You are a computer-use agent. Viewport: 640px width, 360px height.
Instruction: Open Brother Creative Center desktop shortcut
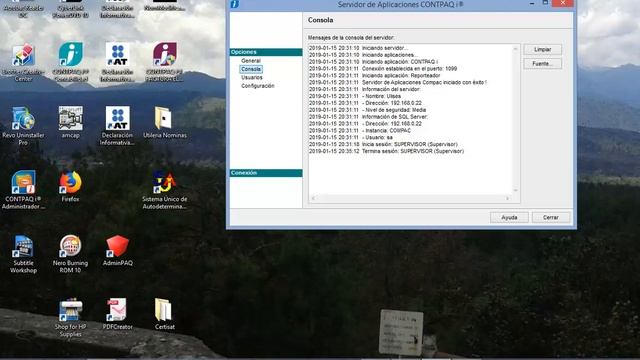(x=23, y=62)
